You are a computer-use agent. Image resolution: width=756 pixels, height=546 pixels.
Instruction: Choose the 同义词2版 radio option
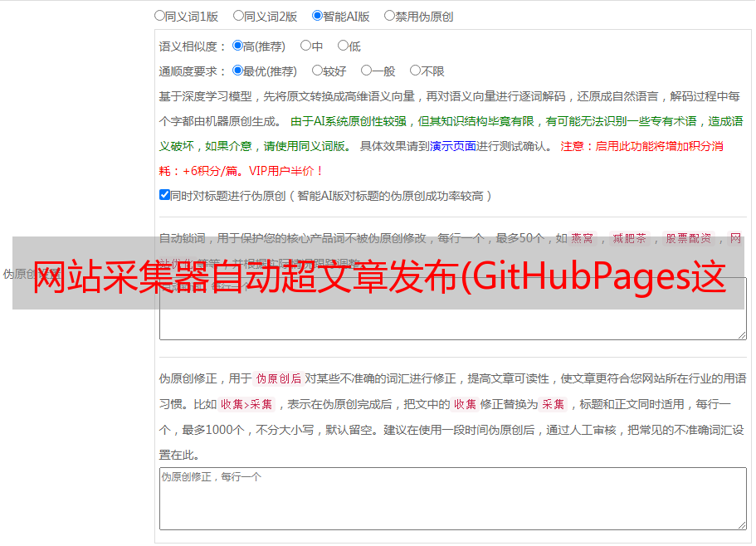[238, 15]
